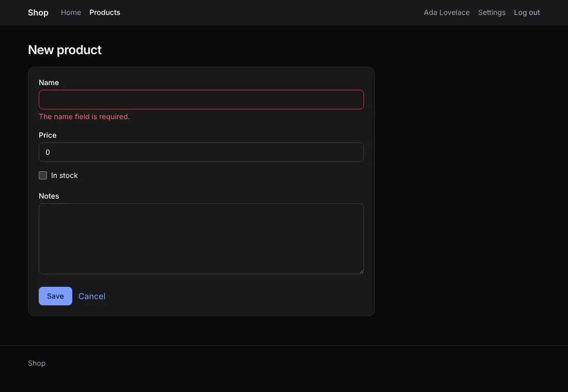Click the "In stock" label text
Viewport: 568px width, 392px height.
pyautogui.click(x=65, y=175)
